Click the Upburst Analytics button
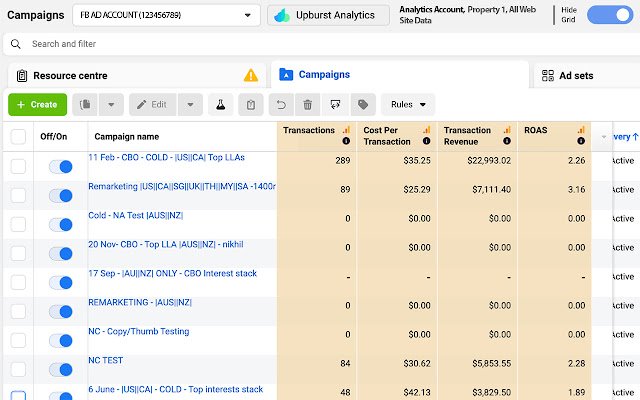 click(328, 15)
